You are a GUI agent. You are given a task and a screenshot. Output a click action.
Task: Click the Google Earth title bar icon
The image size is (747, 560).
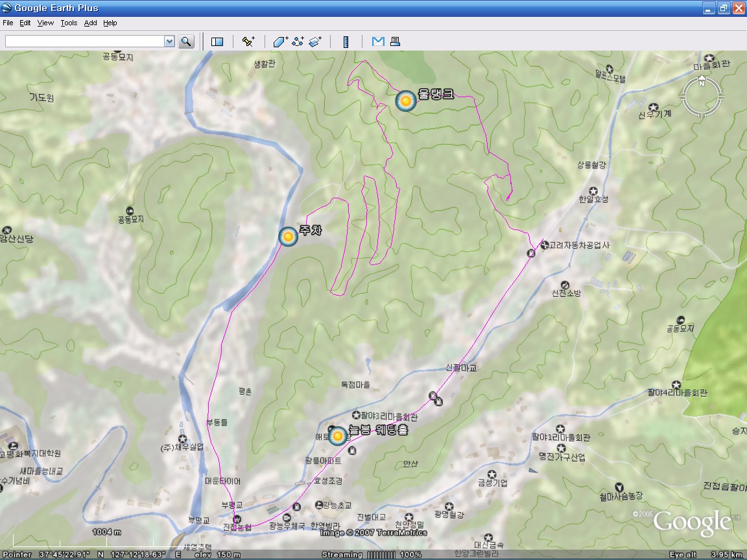pyautogui.click(x=6, y=8)
